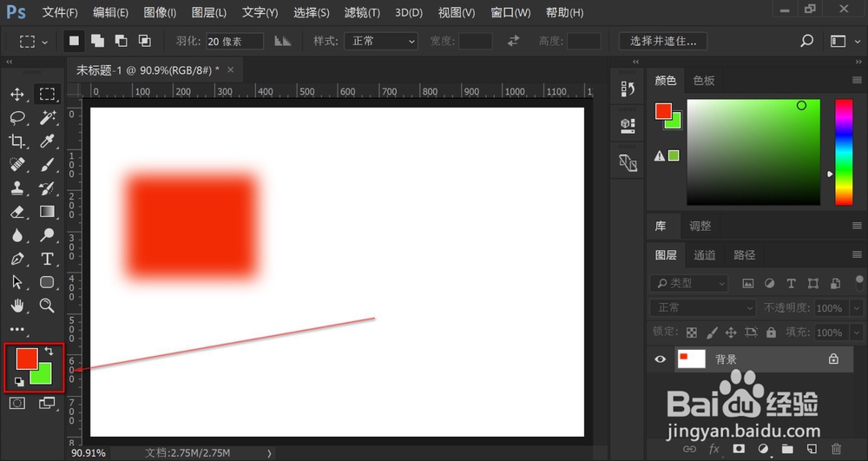
Task: Toggle lock position icon
Action: pyautogui.click(x=731, y=333)
